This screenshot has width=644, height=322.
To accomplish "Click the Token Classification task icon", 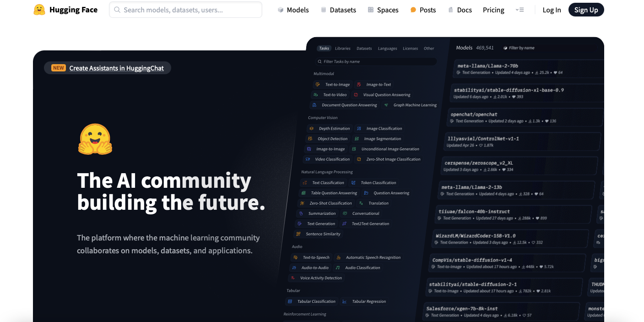I will click(x=353, y=183).
